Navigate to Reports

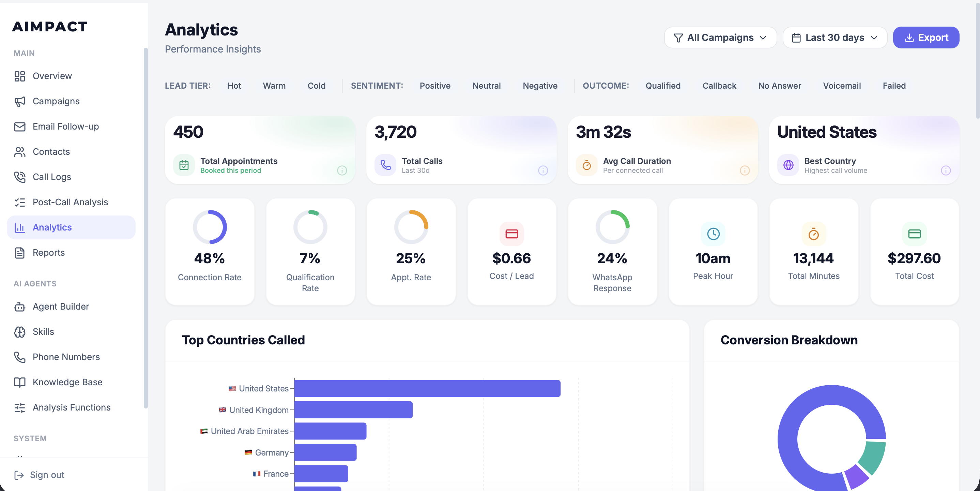71,253
